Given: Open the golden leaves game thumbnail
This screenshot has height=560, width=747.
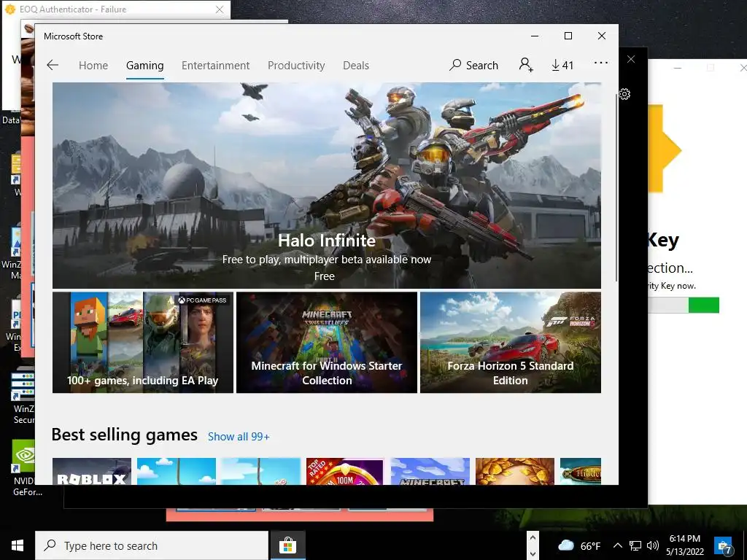Looking at the screenshot, I should [x=515, y=472].
